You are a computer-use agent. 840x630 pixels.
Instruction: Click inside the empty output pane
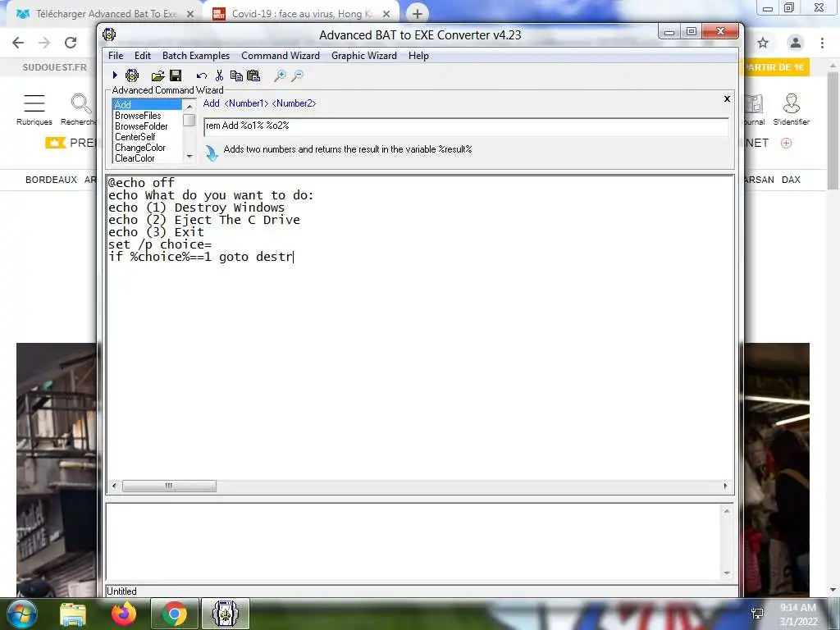point(413,541)
